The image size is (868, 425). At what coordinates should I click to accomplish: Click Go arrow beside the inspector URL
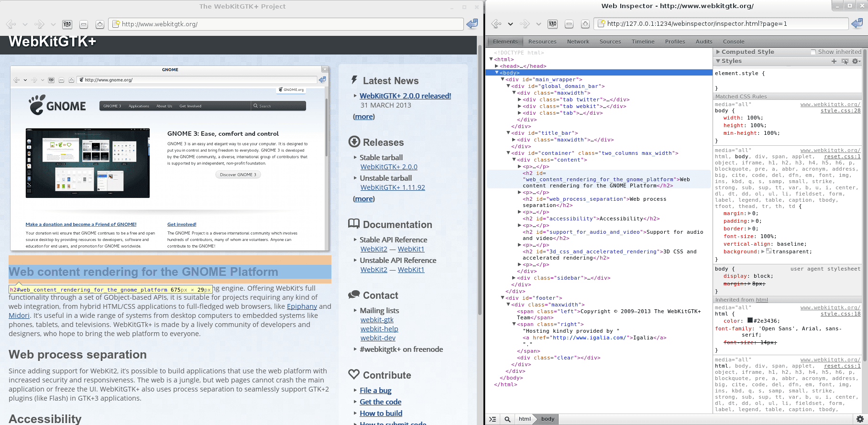(857, 23)
